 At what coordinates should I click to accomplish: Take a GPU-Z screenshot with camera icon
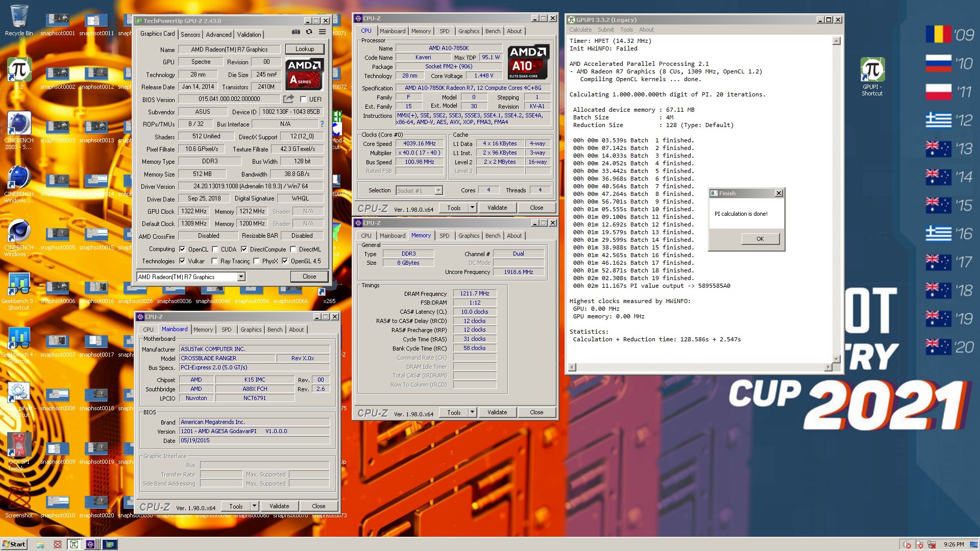[x=296, y=32]
